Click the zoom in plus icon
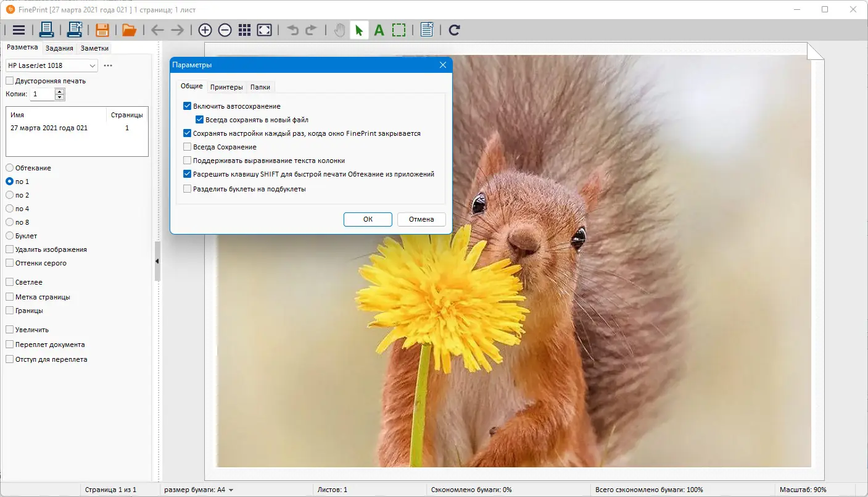868x497 pixels. coord(205,30)
